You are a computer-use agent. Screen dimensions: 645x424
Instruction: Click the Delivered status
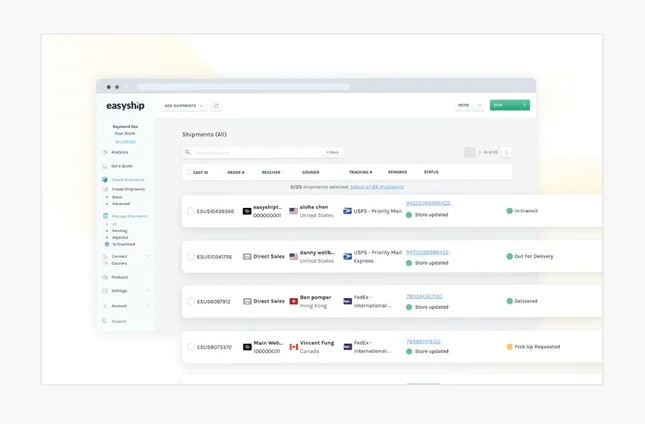click(x=522, y=301)
